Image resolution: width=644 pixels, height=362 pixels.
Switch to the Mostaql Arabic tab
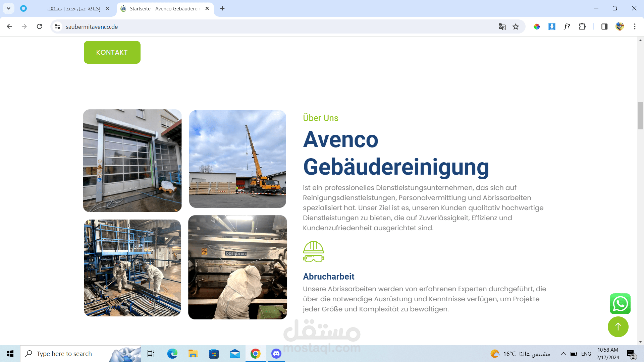(74, 9)
